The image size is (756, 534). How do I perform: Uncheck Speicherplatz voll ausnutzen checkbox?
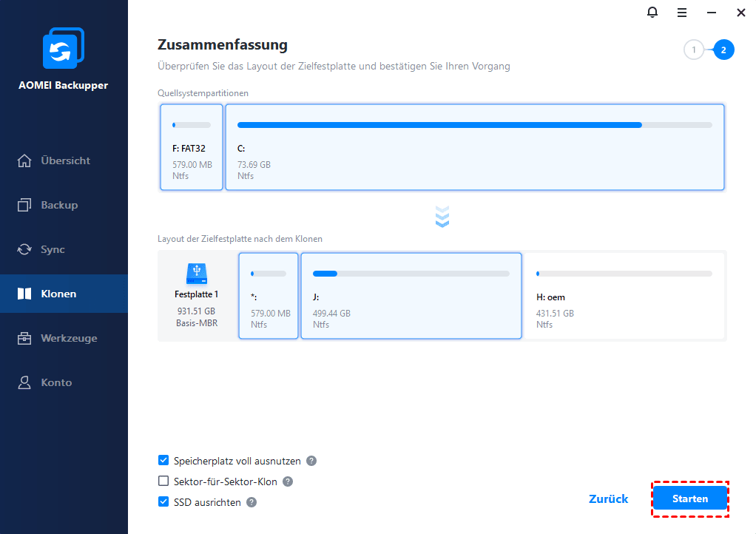(163, 460)
